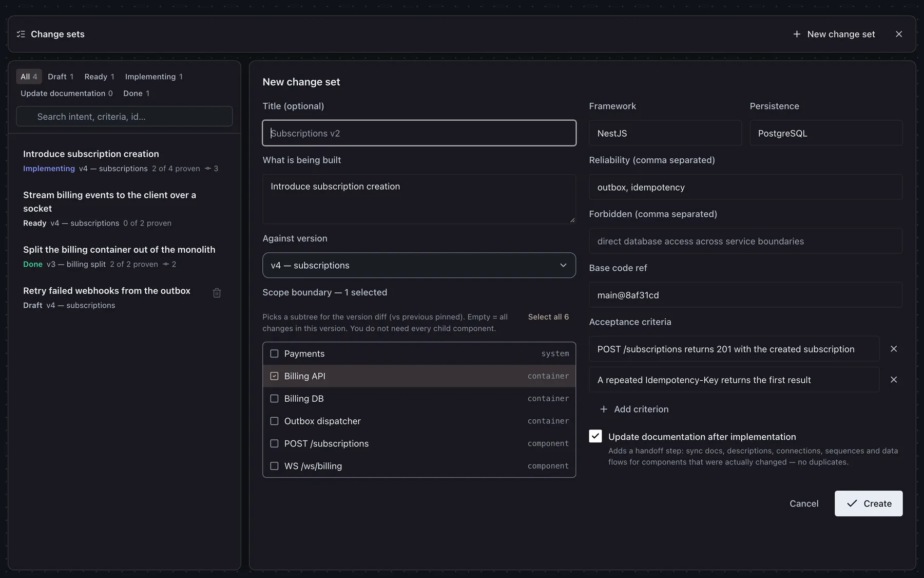Edit the POST /subscriptions returns 201 criterion text
This screenshot has height=578, width=924.
(734, 349)
